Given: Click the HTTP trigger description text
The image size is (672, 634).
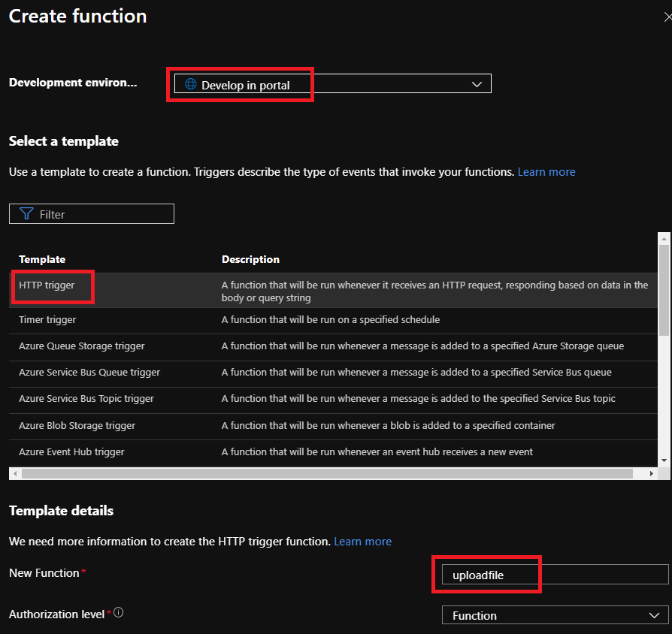Looking at the screenshot, I should (x=434, y=291).
